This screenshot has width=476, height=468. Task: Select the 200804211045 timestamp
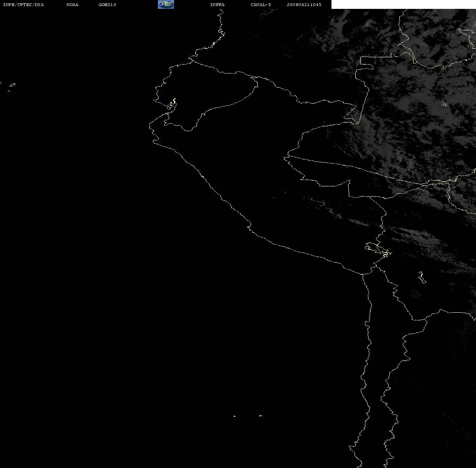(x=304, y=4)
